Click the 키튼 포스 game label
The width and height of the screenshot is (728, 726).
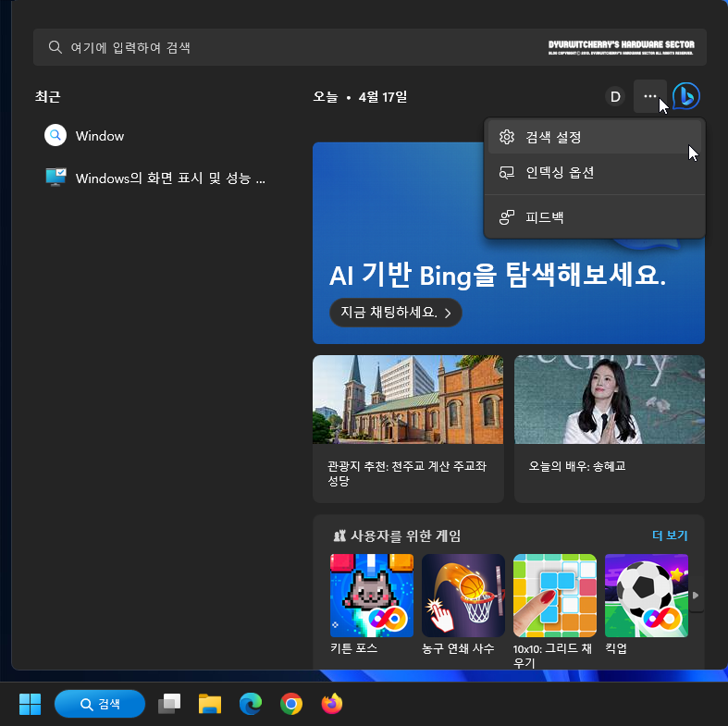353,648
